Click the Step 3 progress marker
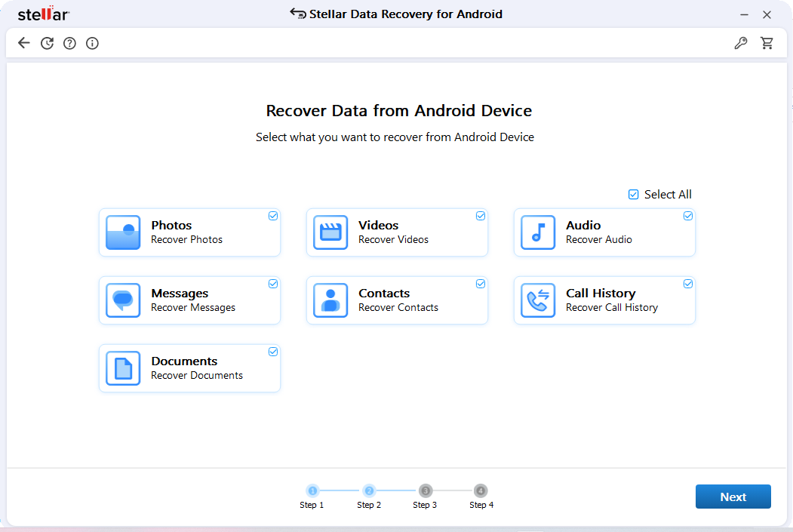 [x=426, y=490]
